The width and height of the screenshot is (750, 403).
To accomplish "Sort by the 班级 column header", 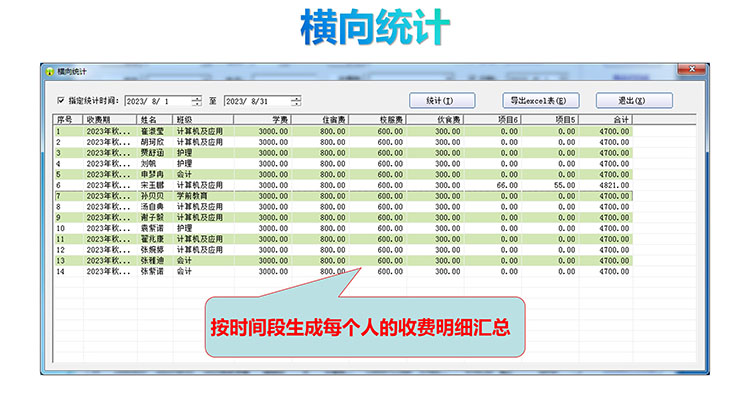I will click(x=203, y=120).
